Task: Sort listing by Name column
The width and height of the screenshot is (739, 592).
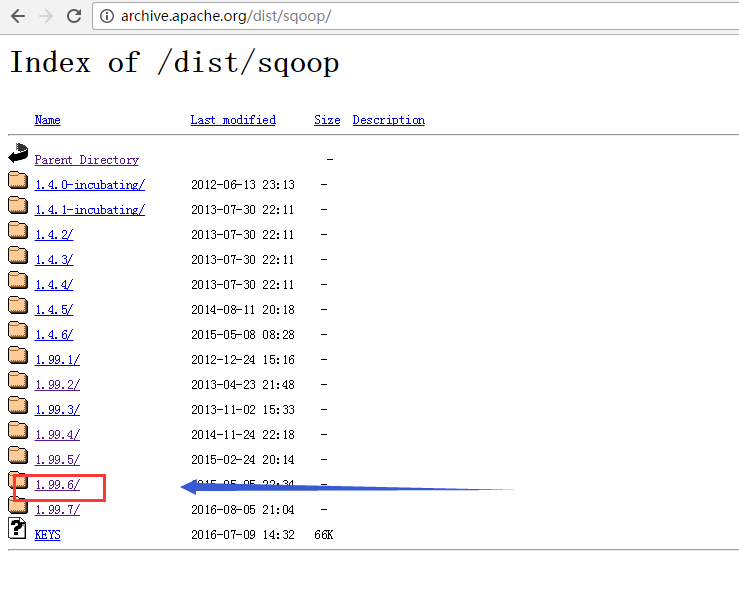Action: (x=47, y=120)
